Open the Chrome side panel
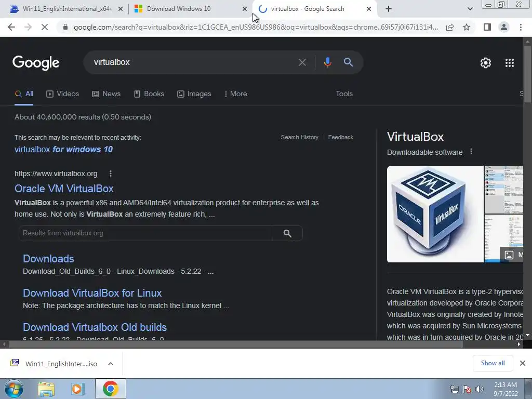The width and height of the screenshot is (532, 399). pyautogui.click(x=487, y=27)
